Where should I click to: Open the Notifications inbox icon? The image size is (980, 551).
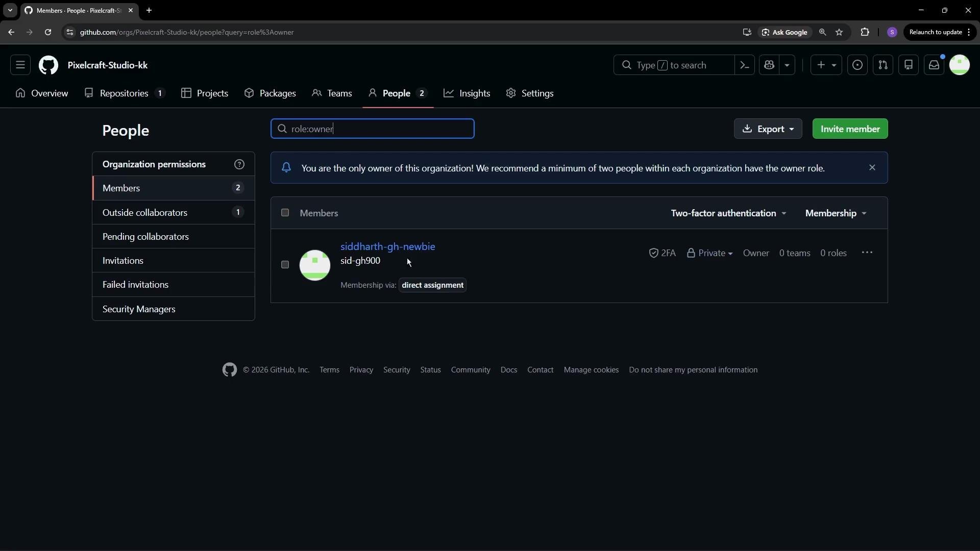pos(934,65)
